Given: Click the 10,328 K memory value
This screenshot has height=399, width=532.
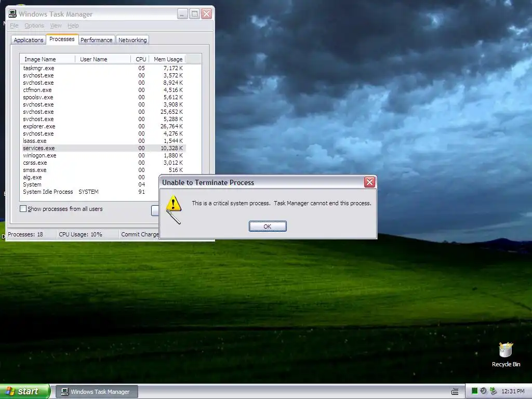Looking at the screenshot, I should click(171, 148).
